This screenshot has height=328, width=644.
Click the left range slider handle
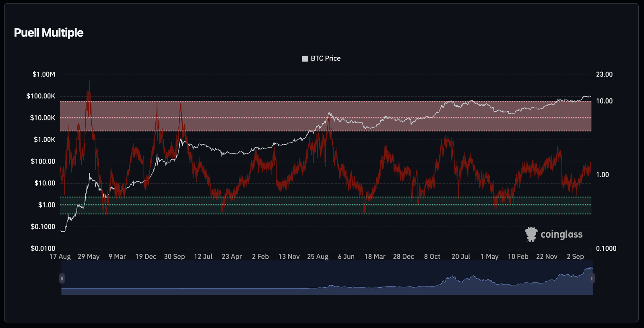pos(62,278)
